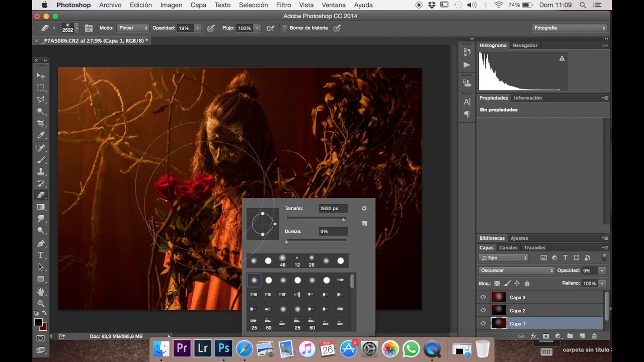The image size is (644, 362).
Task: Open the Modo Pincel dropdown
Action: click(132, 28)
